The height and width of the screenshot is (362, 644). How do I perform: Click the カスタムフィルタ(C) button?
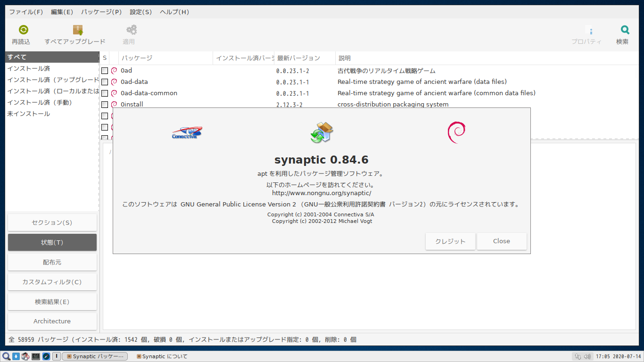pos(52,282)
